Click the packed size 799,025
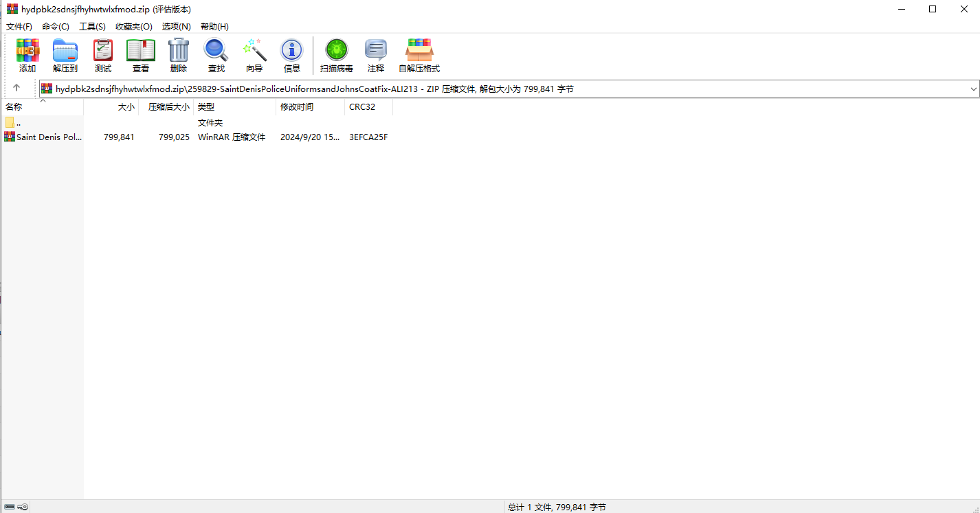 click(x=174, y=137)
